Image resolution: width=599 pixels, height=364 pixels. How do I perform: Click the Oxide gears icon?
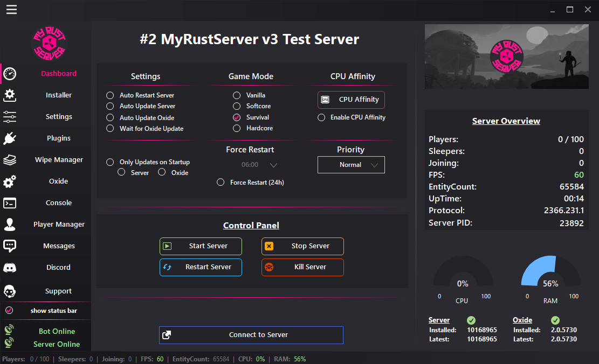(x=10, y=181)
